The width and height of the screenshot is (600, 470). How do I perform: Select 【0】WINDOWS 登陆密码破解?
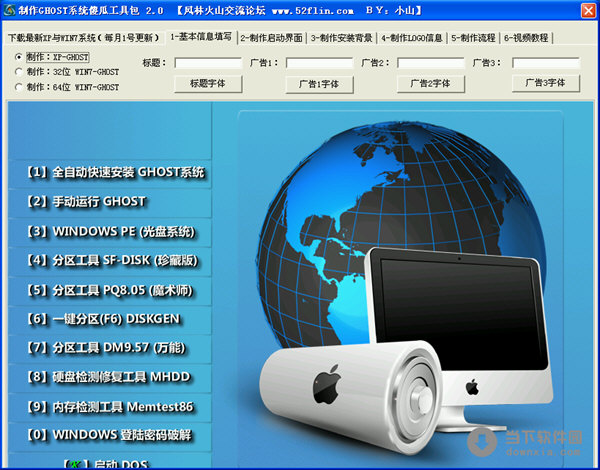tap(109, 436)
